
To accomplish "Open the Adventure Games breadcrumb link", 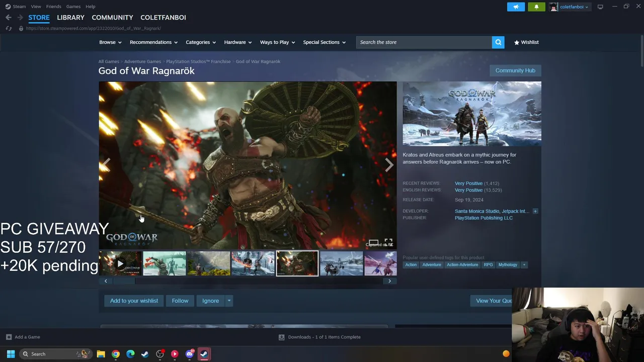I will pos(142,61).
